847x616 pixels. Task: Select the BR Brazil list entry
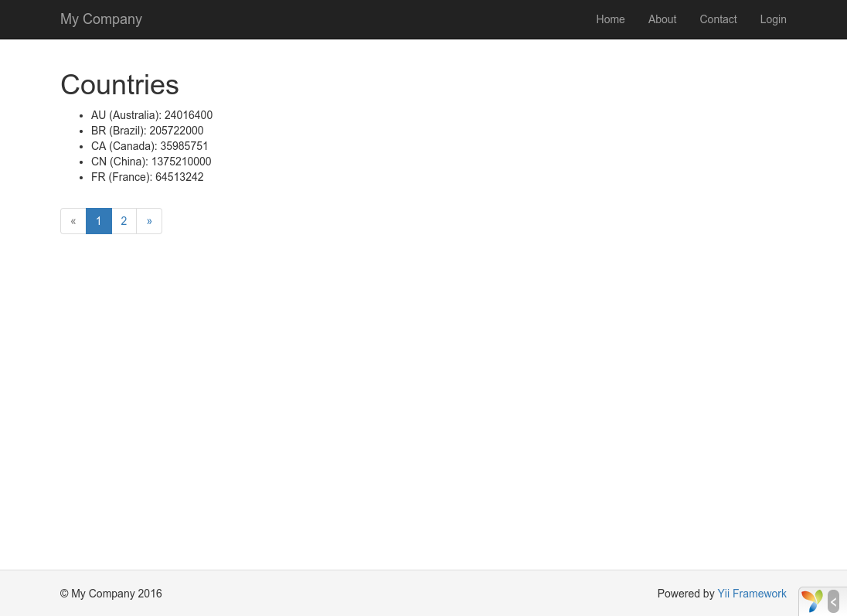pos(147,131)
